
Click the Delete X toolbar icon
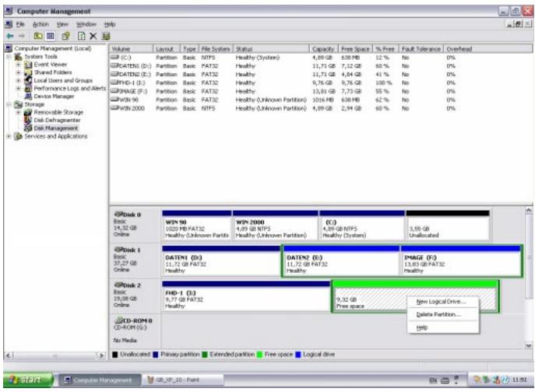(x=93, y=36)
